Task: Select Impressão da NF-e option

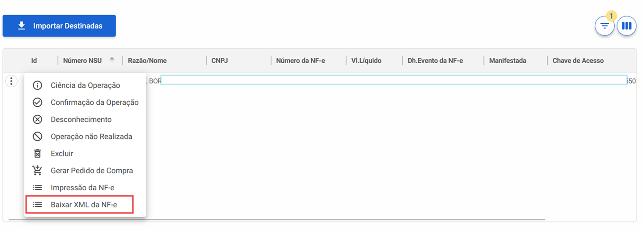Action: click(x=85, y=188)
